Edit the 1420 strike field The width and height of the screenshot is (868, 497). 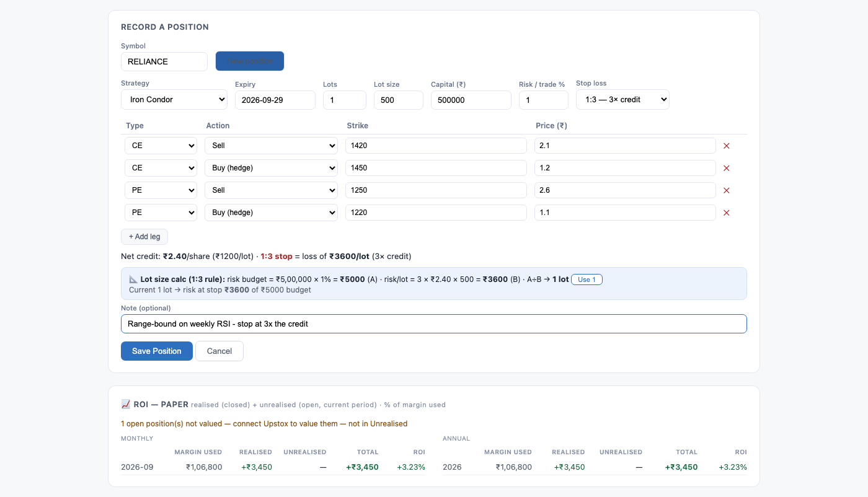tap(436, 146)
